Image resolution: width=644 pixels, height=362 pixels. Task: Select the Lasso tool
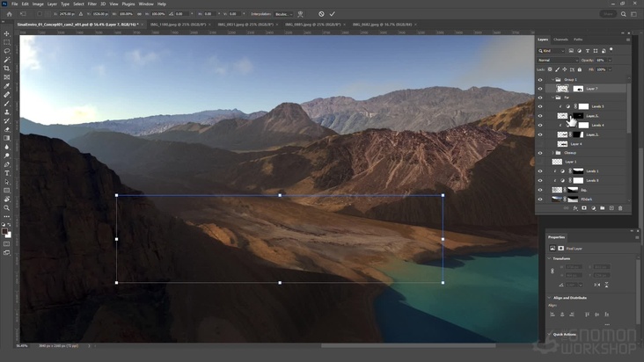[x=7, y=51]
